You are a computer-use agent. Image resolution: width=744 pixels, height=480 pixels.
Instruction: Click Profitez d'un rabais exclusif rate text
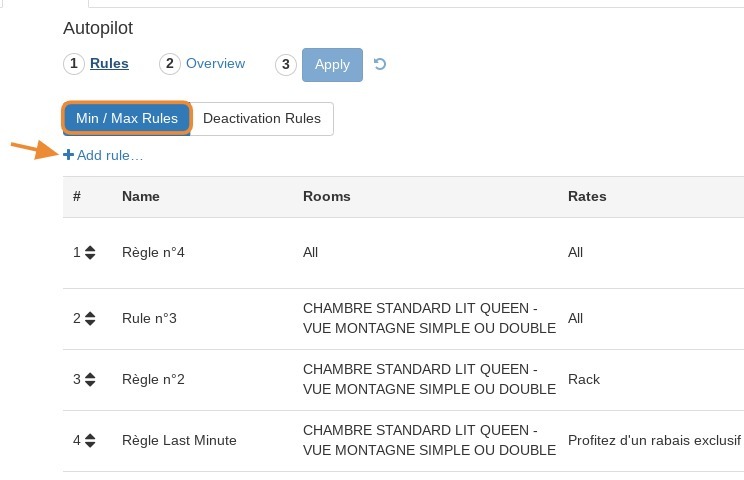pos(654,441)
